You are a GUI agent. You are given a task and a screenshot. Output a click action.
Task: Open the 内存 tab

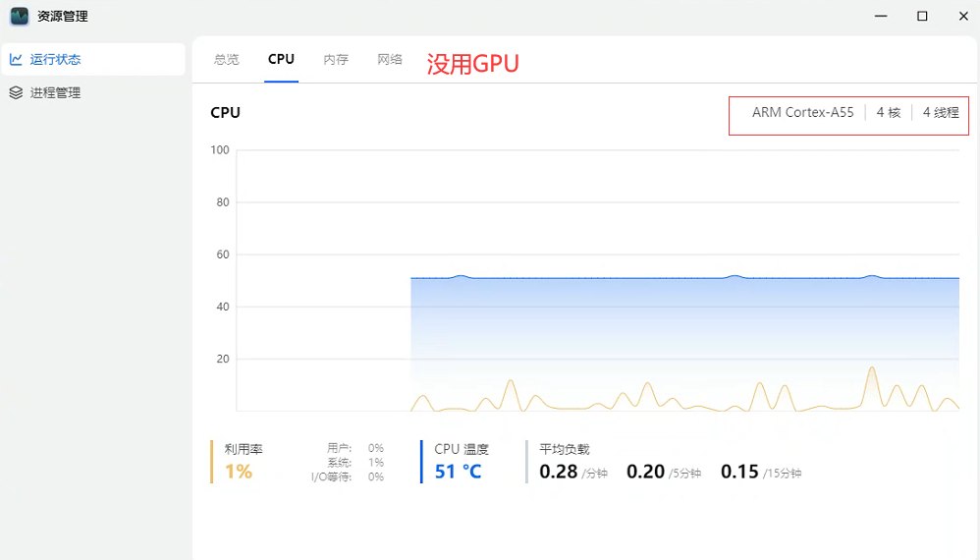pos(336,59)
